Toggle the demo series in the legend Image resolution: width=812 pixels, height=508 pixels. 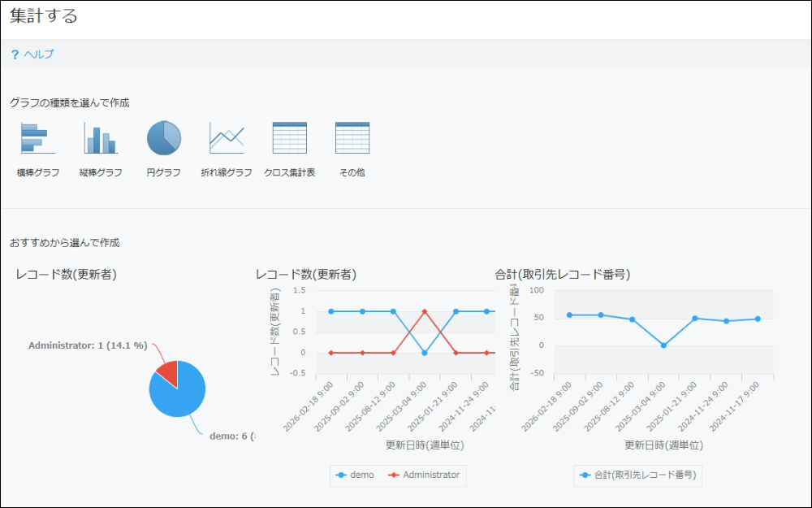tap(357, 475)
